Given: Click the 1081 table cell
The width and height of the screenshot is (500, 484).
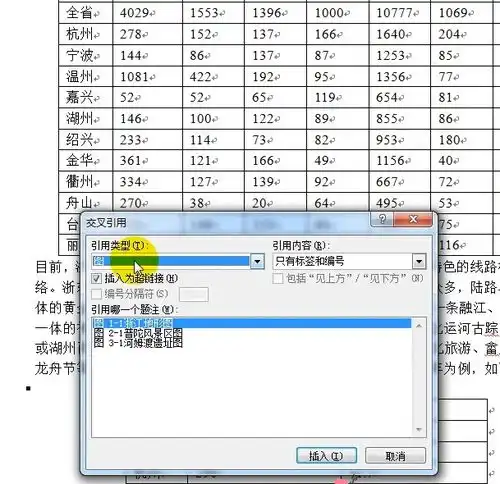Looking at the screenshot, I should [x=148, y=77].
